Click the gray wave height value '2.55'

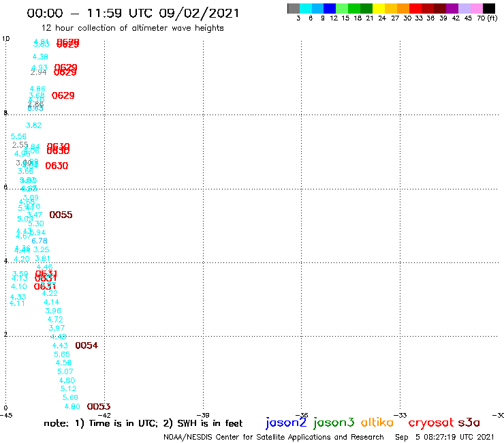click(20, 144)
